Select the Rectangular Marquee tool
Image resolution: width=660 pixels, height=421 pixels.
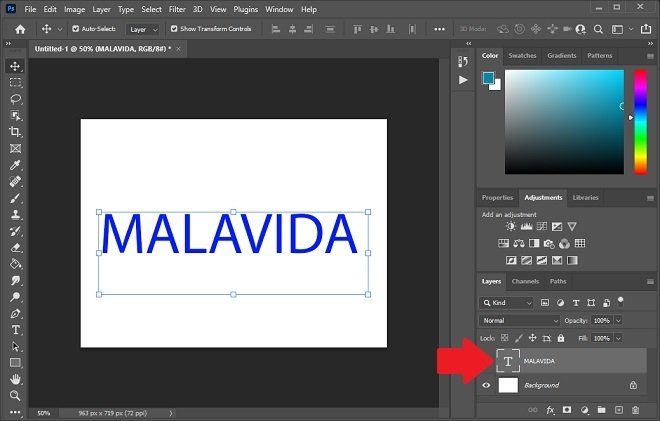(15, 83)
